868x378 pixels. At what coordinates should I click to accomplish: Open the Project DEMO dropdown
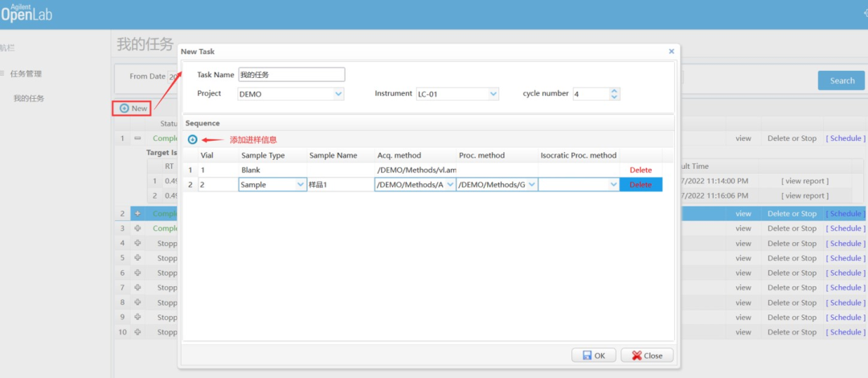coord(338,94)
